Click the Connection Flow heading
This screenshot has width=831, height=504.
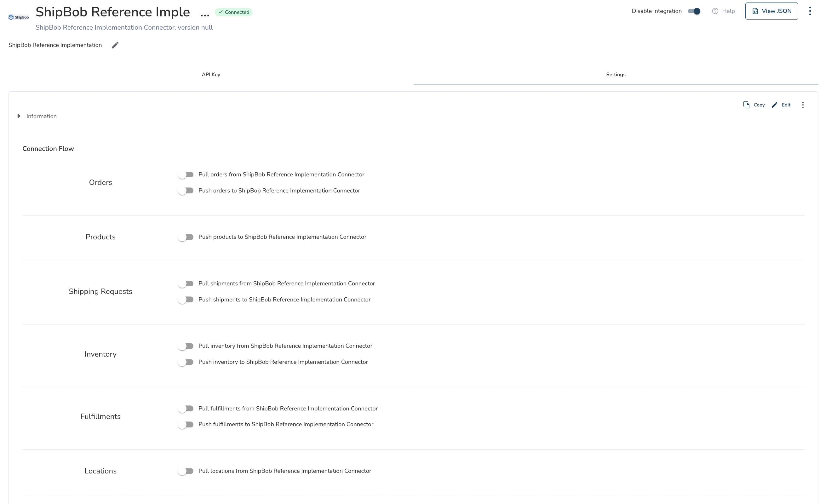tap(48, 149)
